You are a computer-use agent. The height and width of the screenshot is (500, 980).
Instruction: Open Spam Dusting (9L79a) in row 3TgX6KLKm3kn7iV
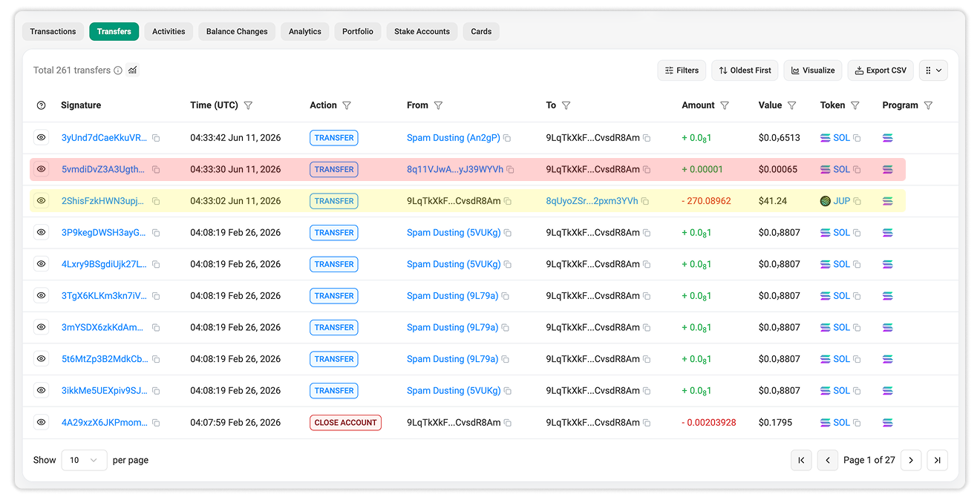tap(452, 296)
